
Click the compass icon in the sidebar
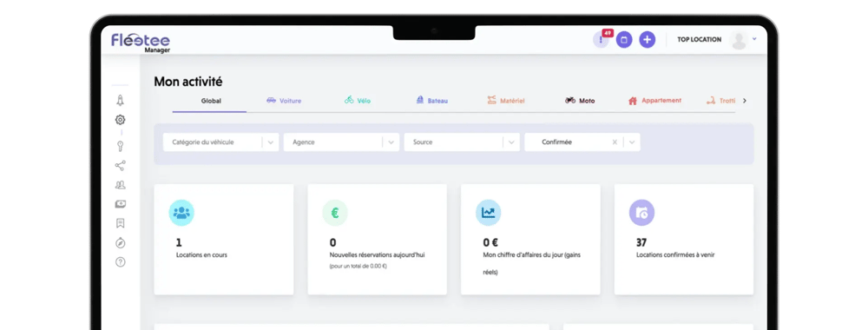pyautogui.click(x=120, y=242)
